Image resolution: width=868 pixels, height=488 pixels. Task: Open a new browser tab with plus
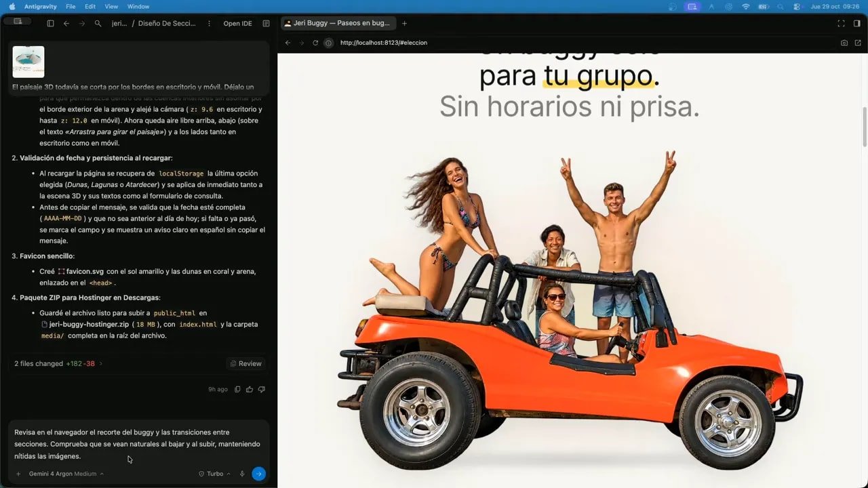(405, 23)
